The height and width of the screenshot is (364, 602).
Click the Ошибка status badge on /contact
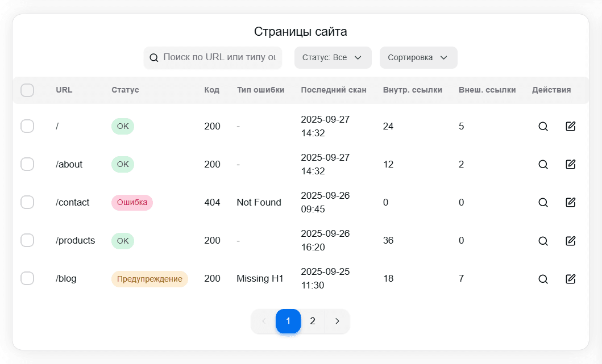coord(132,202)
